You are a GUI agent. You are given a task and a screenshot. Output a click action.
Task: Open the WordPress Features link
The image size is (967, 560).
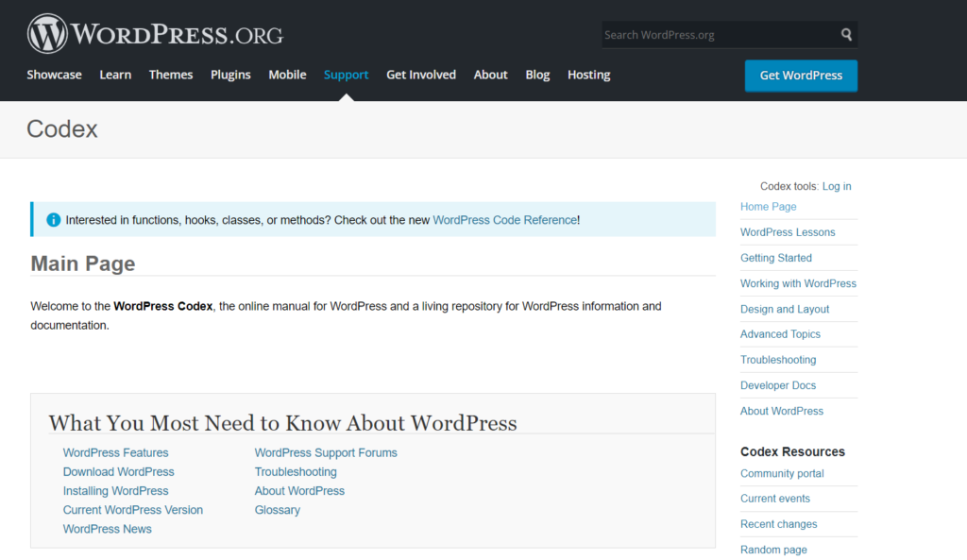[115, 452]
